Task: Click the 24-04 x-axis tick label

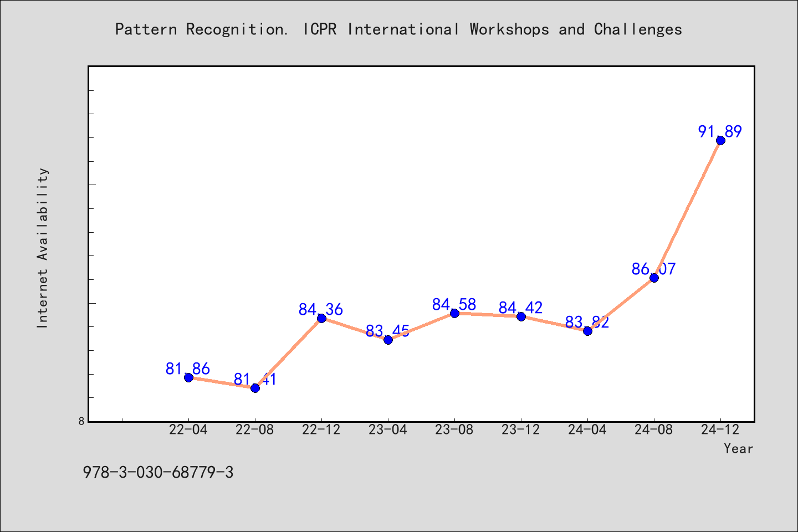Action: coord(587,430)
